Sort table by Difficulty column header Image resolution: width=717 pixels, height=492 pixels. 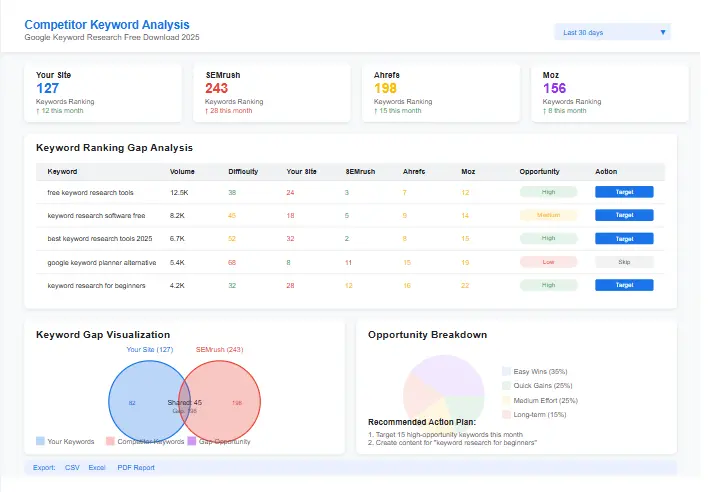coord(243,172)
